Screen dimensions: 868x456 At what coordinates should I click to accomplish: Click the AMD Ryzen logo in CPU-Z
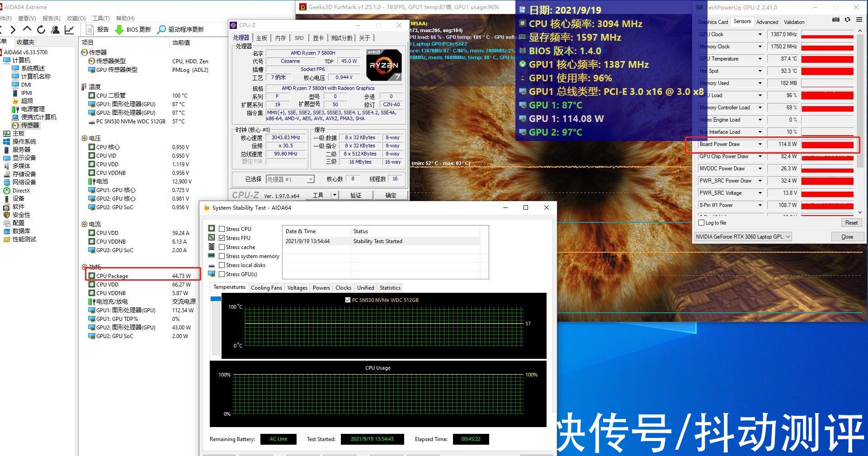(x=383, y=65)
